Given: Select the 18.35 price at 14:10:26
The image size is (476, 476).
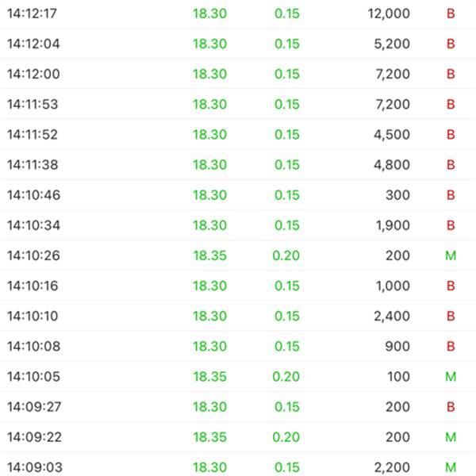Looking at the screenshot, I should 209,255.
